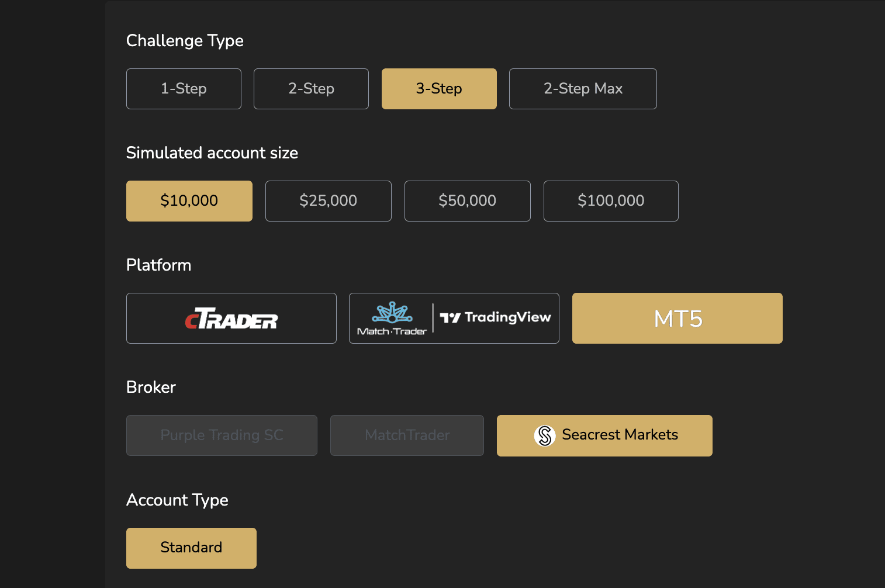The width and height of the screenshot is (885, 588).
Task: Click the Challenge Type heading
Action: click(185, 41)
